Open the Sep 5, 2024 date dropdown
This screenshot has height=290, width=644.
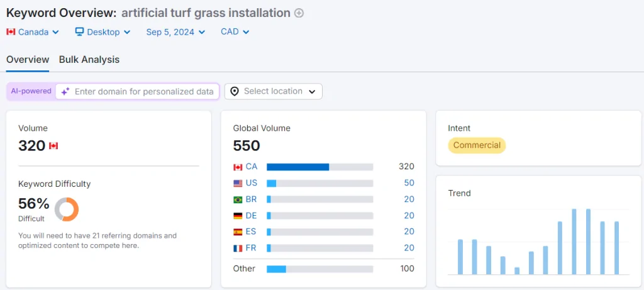pos(175,32)
